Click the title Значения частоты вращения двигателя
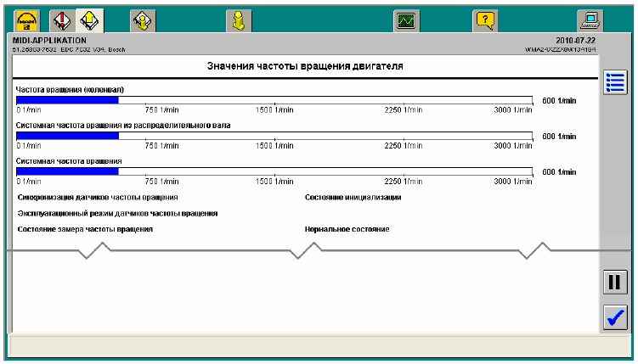The image size is (638, 364). [305, 65]
